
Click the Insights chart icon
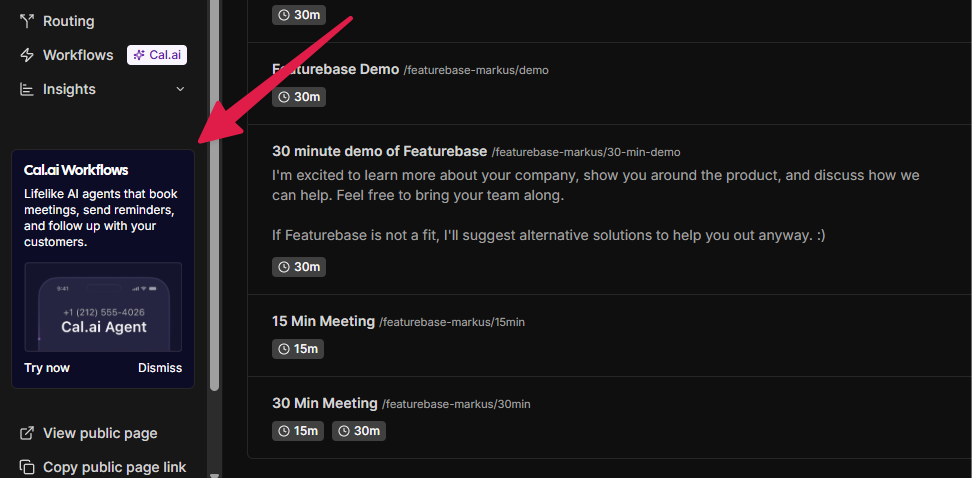pos(27,89)
